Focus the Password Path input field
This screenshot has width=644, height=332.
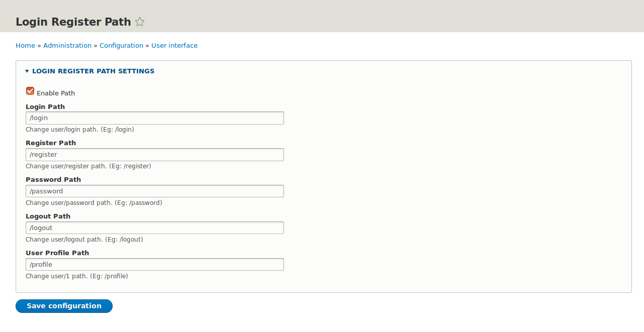(x=155, y=191)
